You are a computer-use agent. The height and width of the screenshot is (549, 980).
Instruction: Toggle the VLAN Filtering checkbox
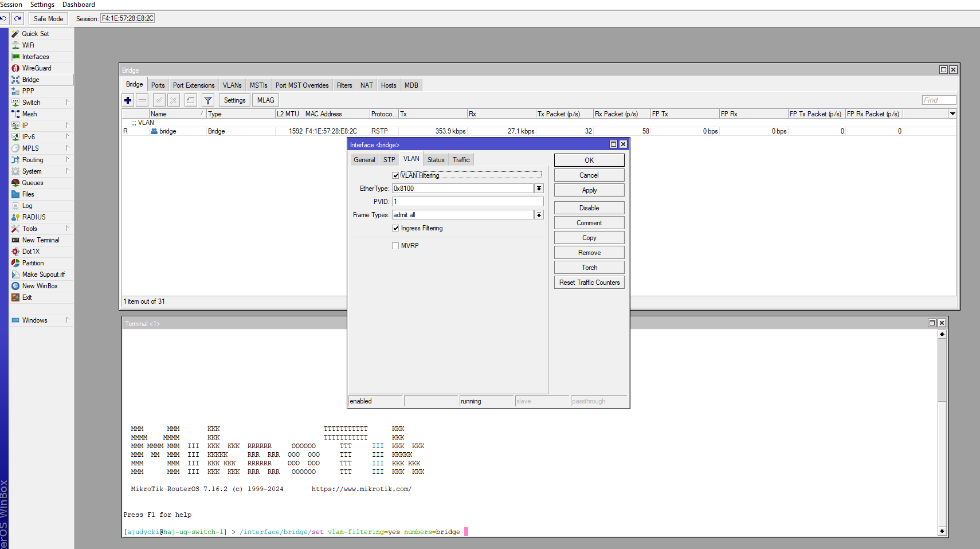(395, 175)
